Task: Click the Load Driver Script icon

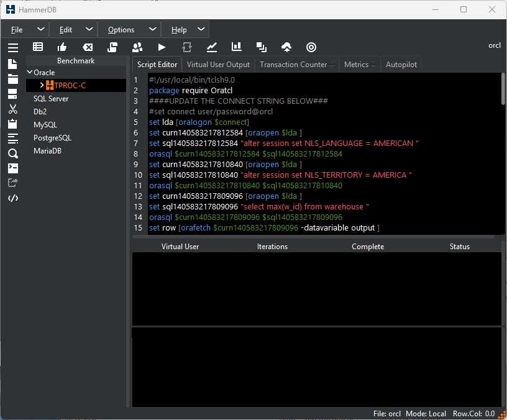Action: (112, 47)
